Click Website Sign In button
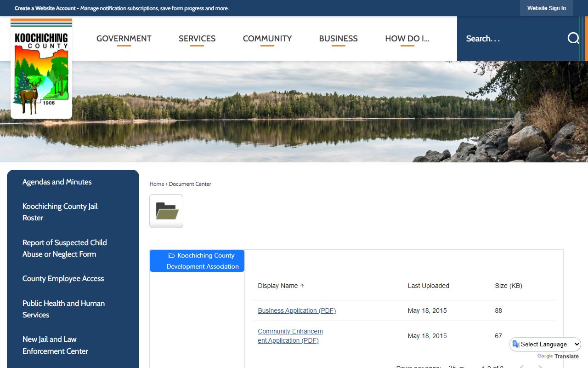 547,8
